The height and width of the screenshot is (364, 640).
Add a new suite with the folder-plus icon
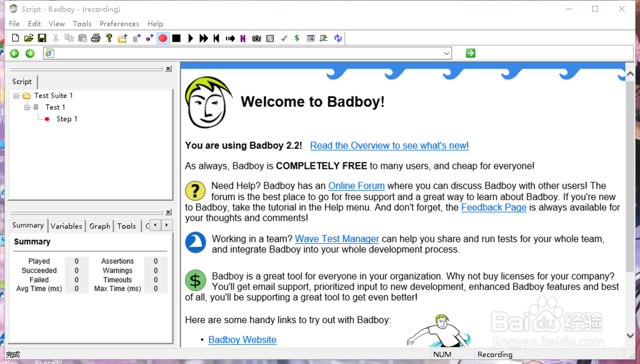coord(122,38)
